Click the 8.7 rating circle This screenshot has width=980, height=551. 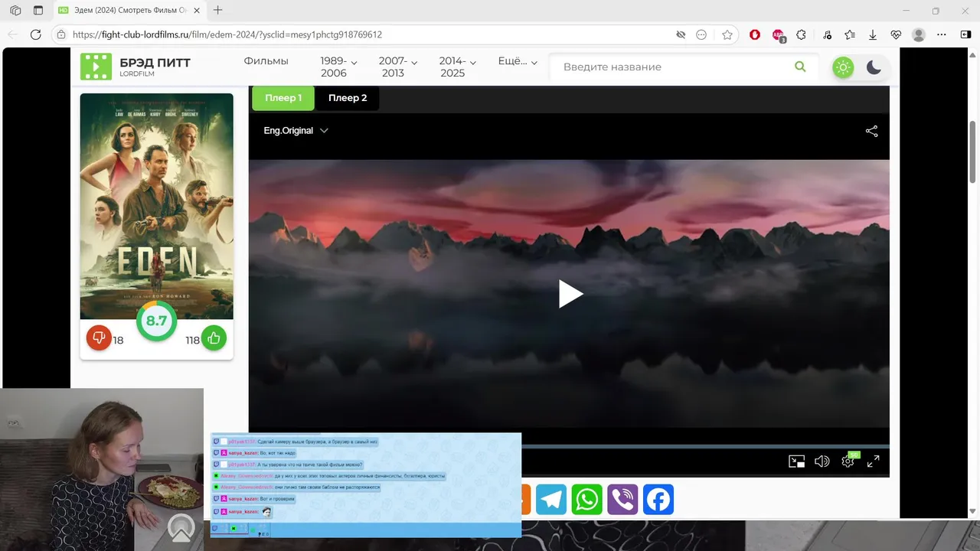click(156, 321)
